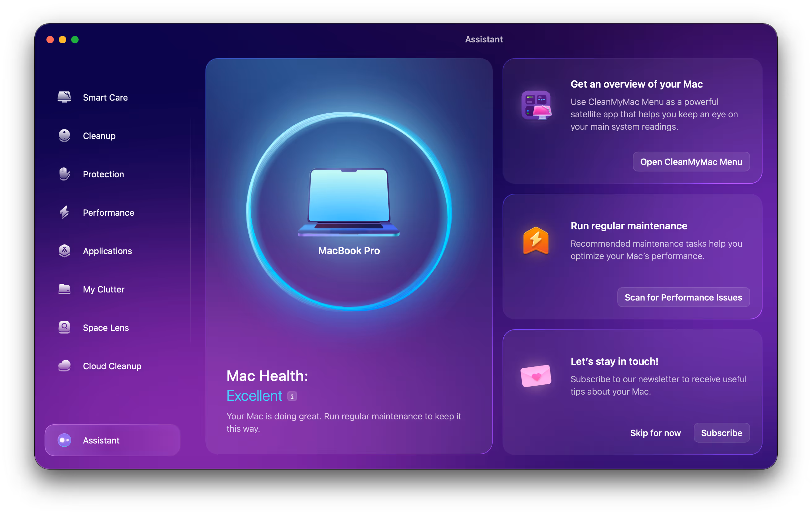Click the Assistant dots icon
This screenshot has width=812, height=515.
click(x=64, y=440)
